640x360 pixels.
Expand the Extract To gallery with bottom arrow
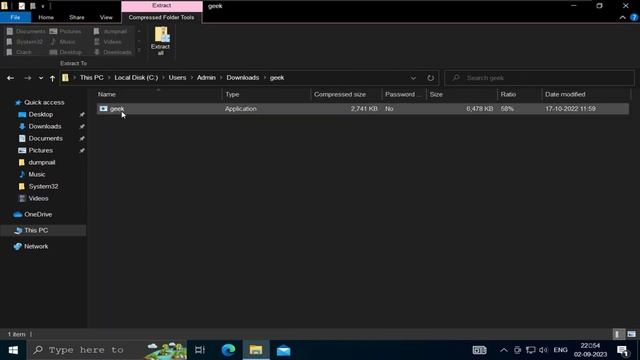point(139,51)
